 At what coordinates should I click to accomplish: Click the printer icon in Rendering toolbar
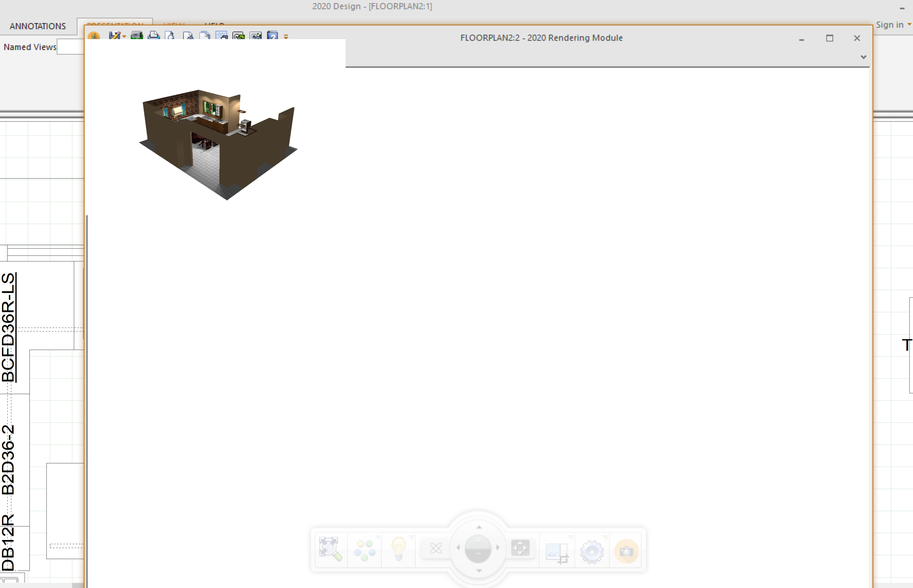click(x=154, y=35)
